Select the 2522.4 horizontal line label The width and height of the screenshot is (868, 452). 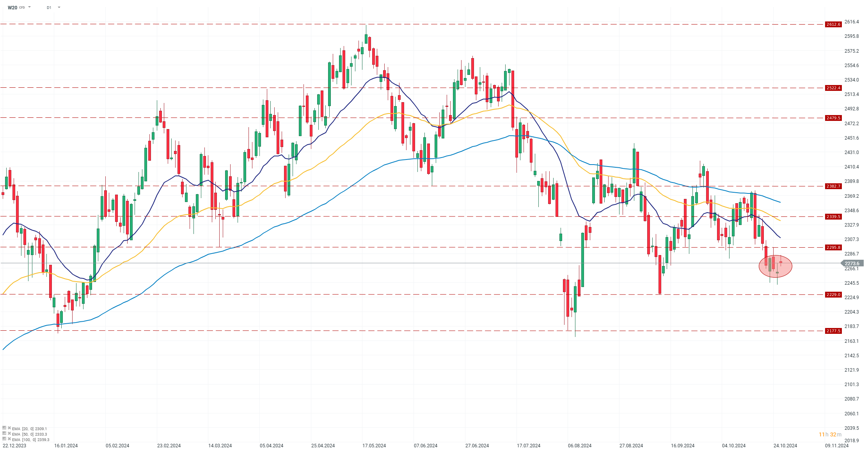tap(833, 88)
